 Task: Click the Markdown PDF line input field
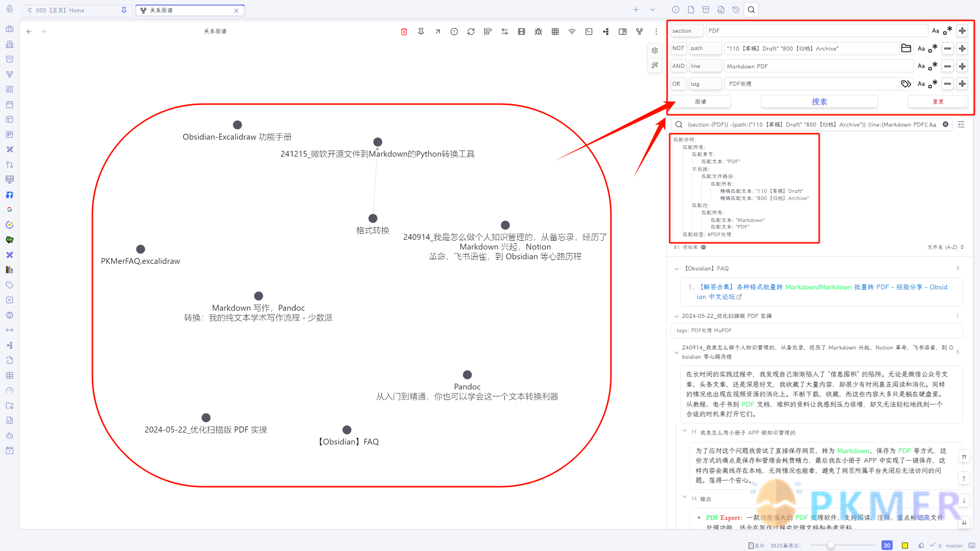819,66
